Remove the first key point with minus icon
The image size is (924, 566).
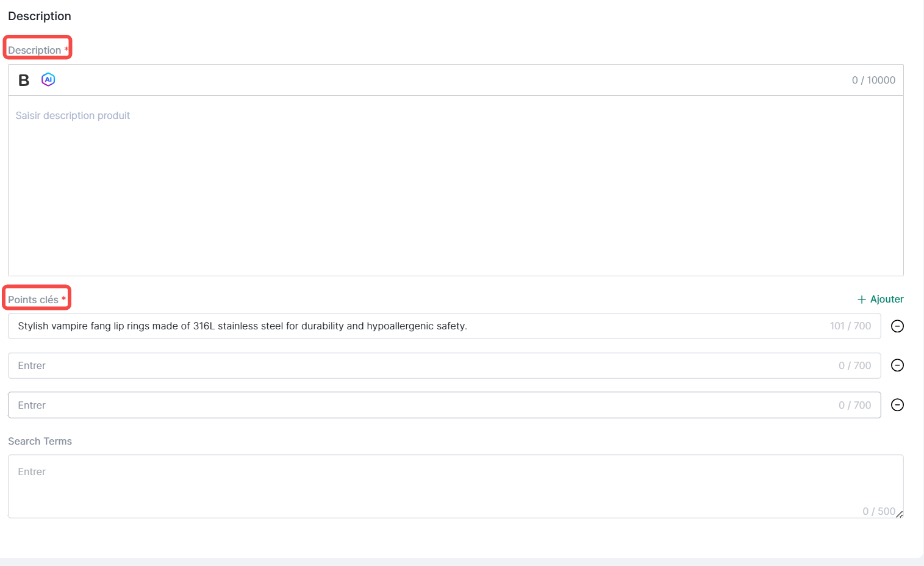point(897,326)
